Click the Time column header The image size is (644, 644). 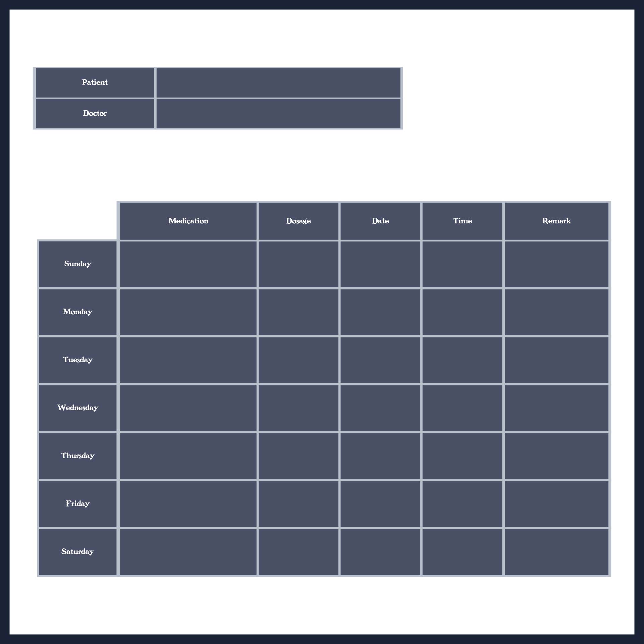(x=462, y=221)
